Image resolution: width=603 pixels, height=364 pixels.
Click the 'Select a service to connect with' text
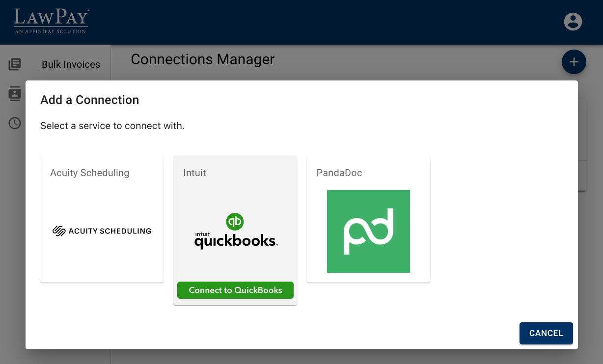pos(112,126)
